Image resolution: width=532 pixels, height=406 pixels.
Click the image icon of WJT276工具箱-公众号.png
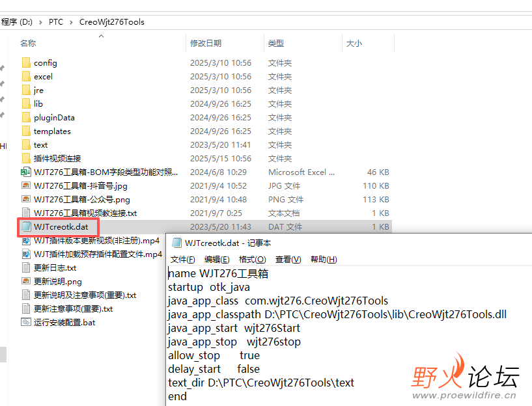[26, 199]
